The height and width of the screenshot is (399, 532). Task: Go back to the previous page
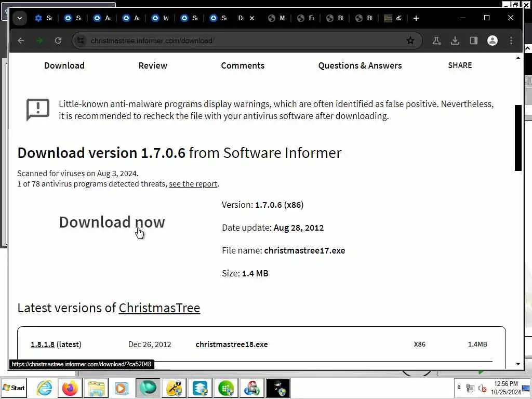[21, 41]
